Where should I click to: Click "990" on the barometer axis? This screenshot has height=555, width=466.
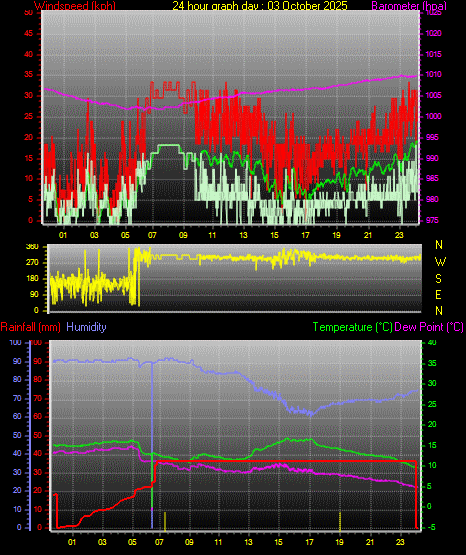pyautogui.click(x=432, y=158)
